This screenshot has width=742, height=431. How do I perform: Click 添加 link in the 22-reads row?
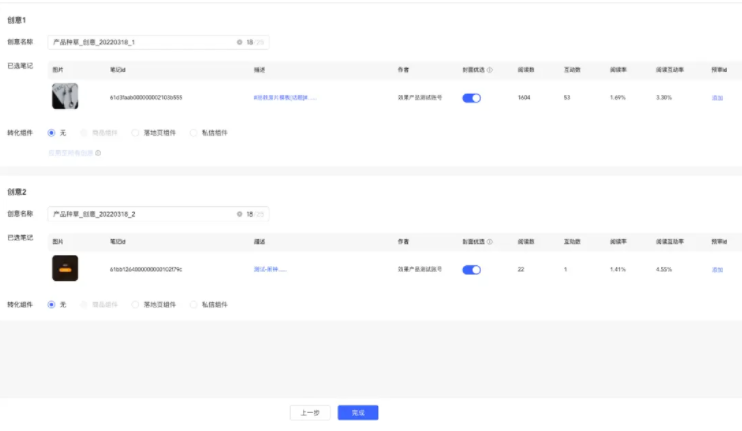pyautogui.click(x=717, y=270)
